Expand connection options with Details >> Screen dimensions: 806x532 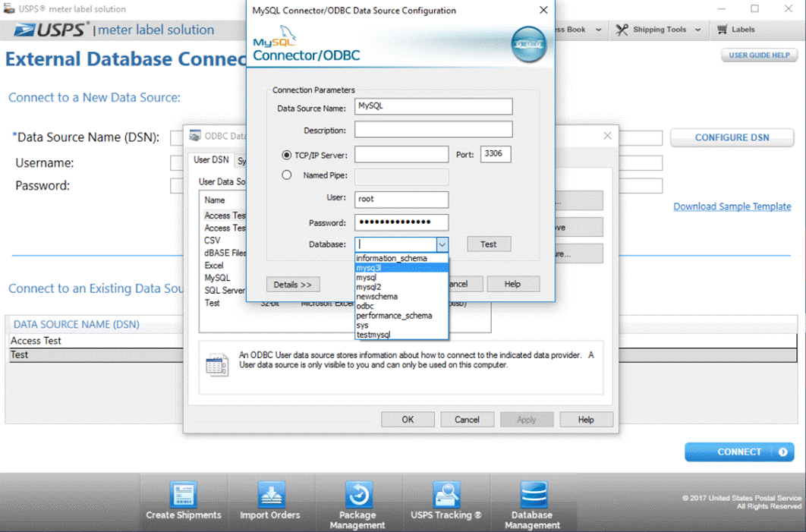tap(292, 285)
